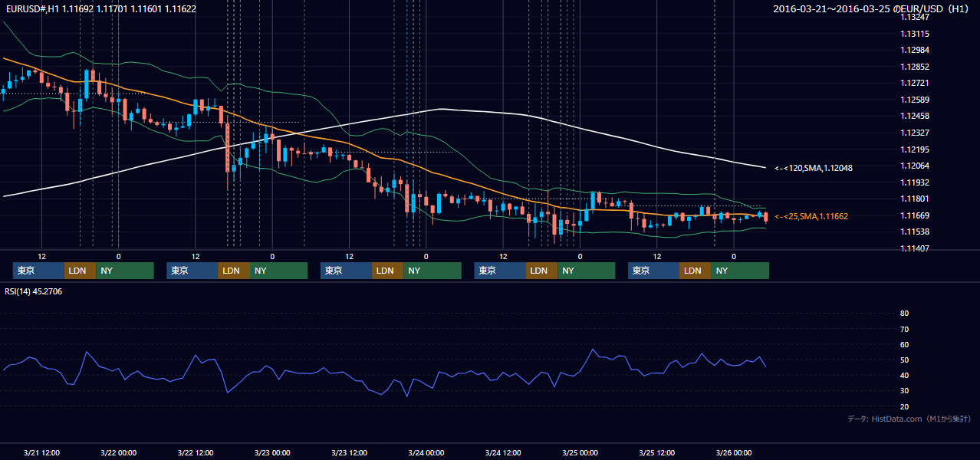The image size is (980, 460).
Task: Click the RSI level 80 label
Action: tap(904, 314)
